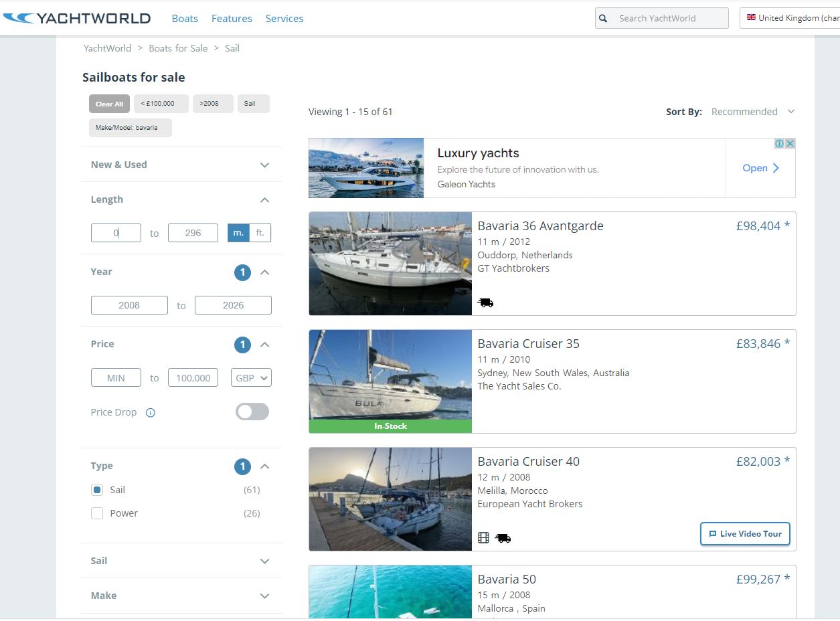Open Bavaria 36 Avantgarde boat photo

click(x=390, y=264)
